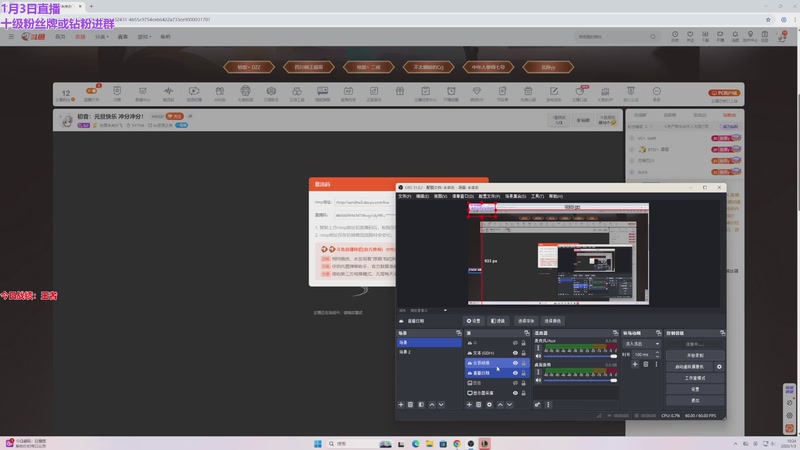800x450 pixels.
Task: Bookmark this page with browser star icon
Action: 768,20
